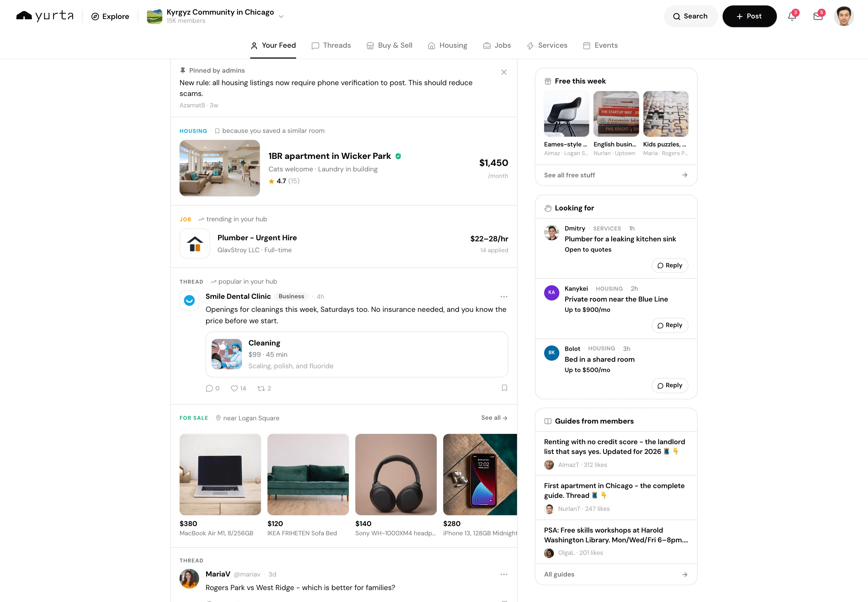This screenshot has height=602, width=868.
Task: Open the Buy & Sell tab
Action: pyautogui.click(x=389, y=46)
